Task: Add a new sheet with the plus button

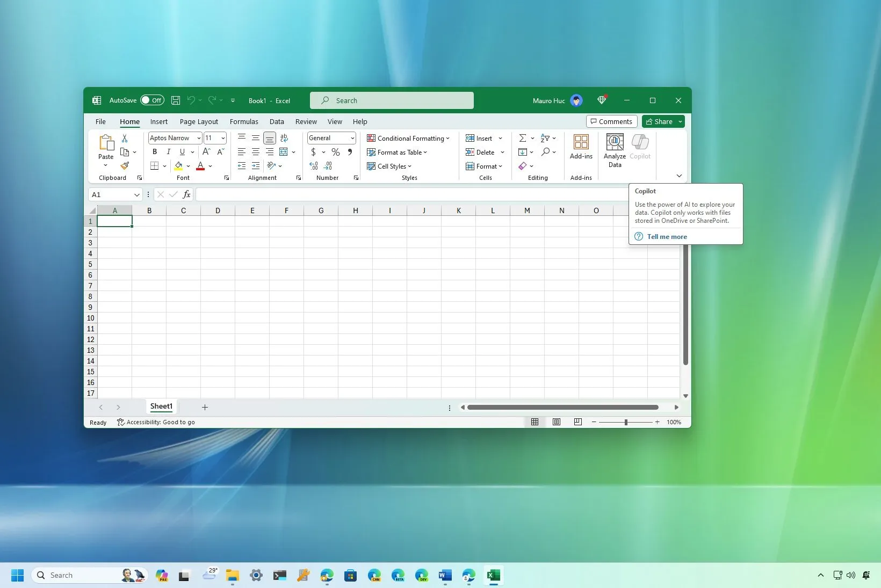Action: click(205, 407)
